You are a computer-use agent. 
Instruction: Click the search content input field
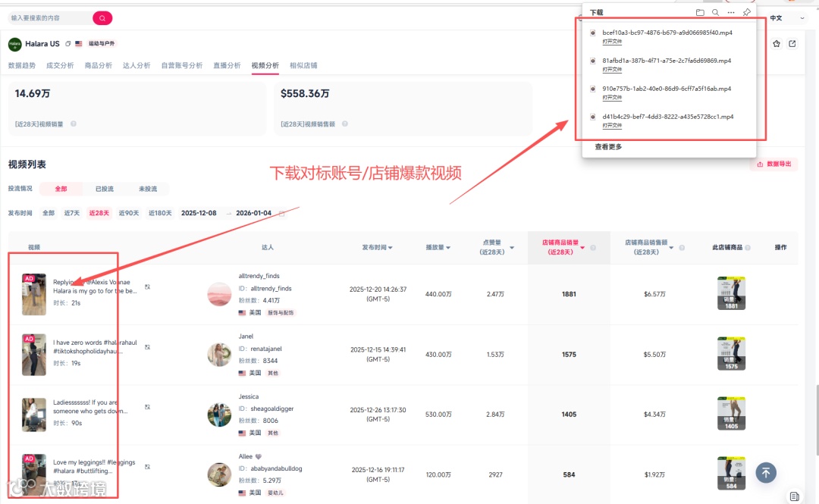coord(49,18)
